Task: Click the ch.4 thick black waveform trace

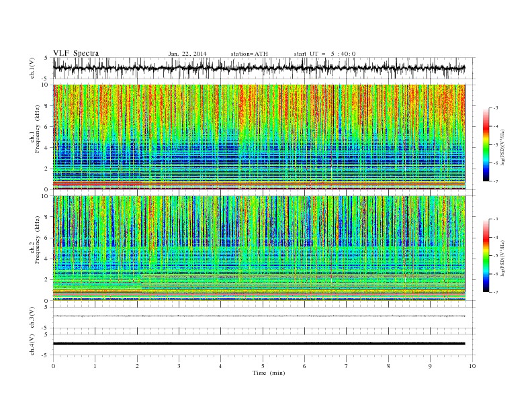Action: (259, 344)
